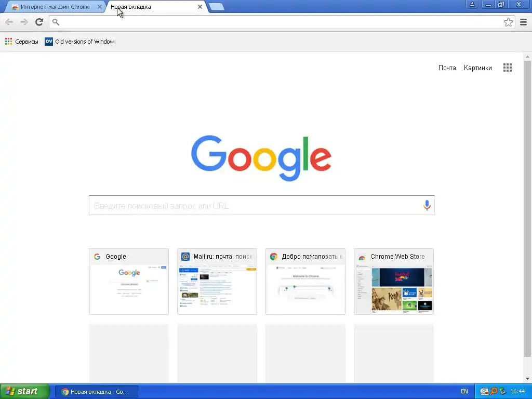Click the tray icon nearest the clock

coord(503,392)
